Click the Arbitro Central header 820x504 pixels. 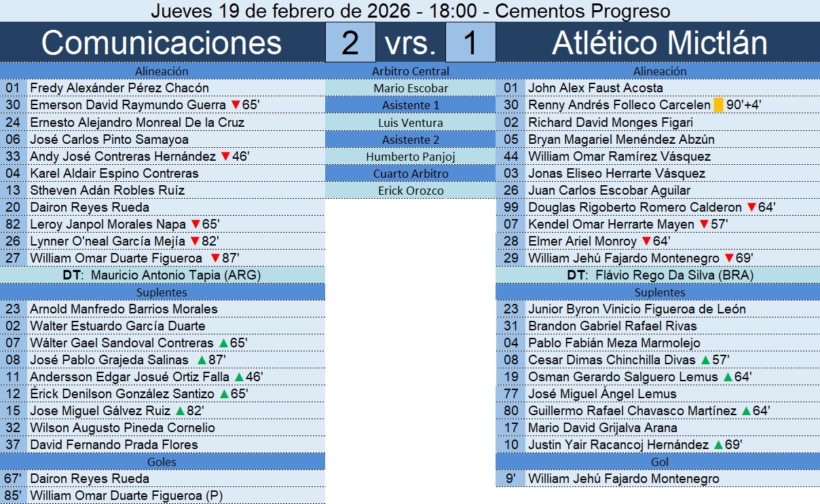pos(410,71)
